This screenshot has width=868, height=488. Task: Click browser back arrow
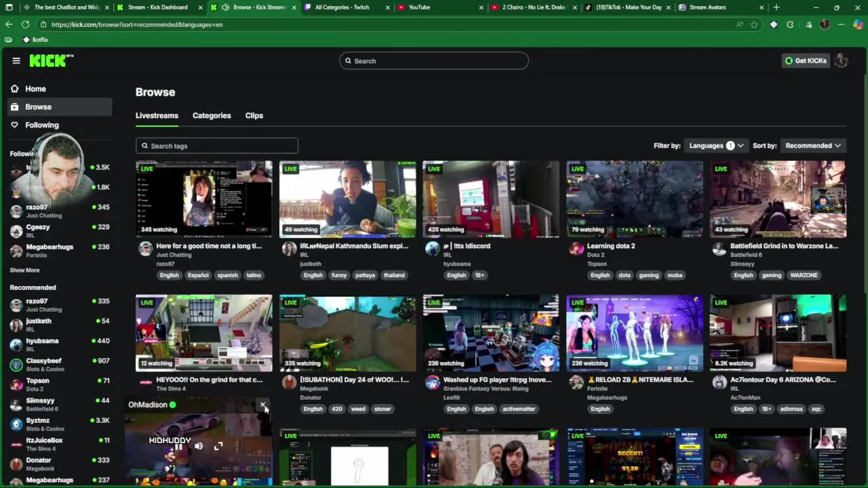coord(9,24)
